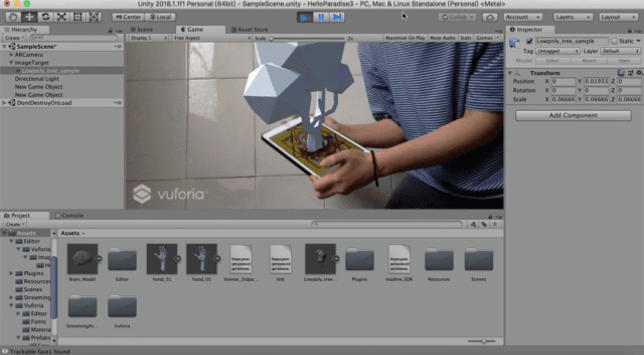This screenshot has width=644, height=355.
Task: Click the Play button
Action: [304, 17]
